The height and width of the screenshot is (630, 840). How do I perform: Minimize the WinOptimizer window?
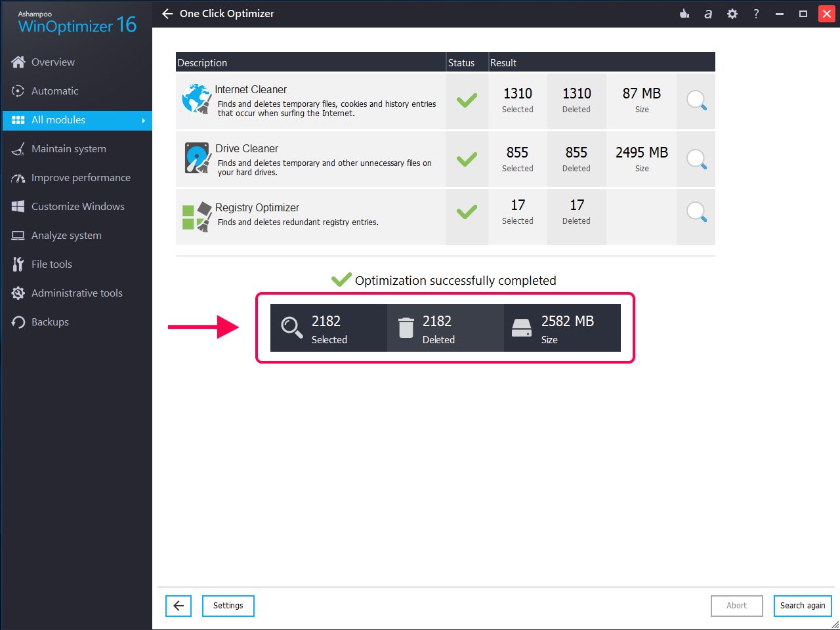780,14
